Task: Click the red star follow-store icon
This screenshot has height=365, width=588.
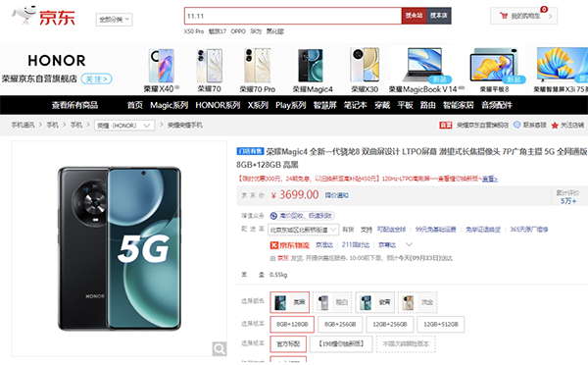Action: pyautogui.click(x=555, y=126)
